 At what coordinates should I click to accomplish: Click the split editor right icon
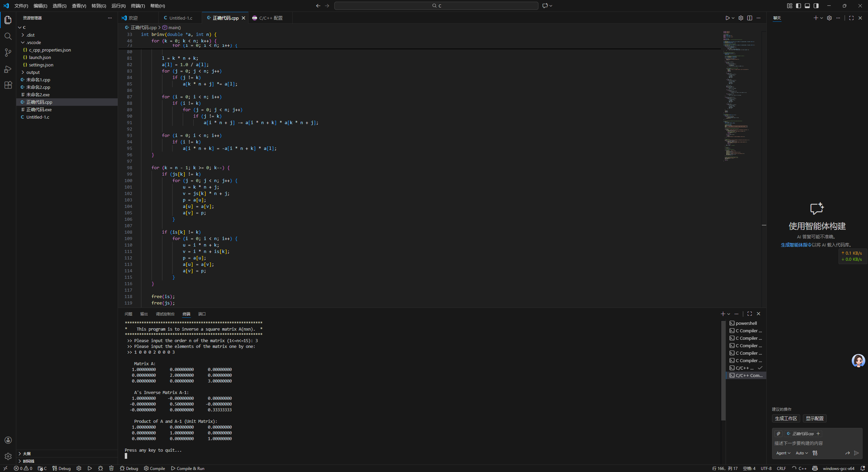click(x=750, y=18)
